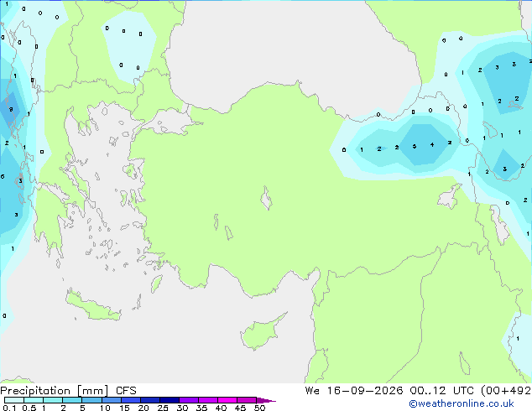This screenshot has height=411, width=532.
Task: Select the 5–10 mm legend color swatch
Action: [91, 400]
